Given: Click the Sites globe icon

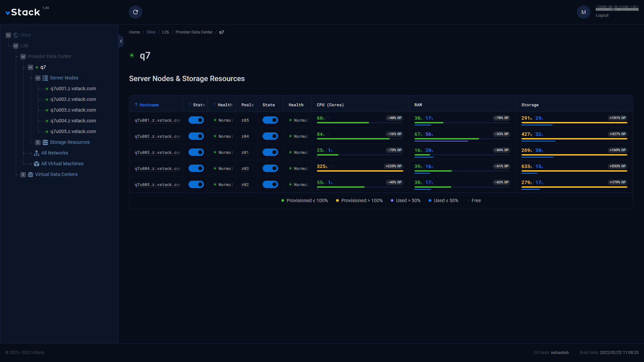Looking at the screenshot, I should click(x=16, y=35).
